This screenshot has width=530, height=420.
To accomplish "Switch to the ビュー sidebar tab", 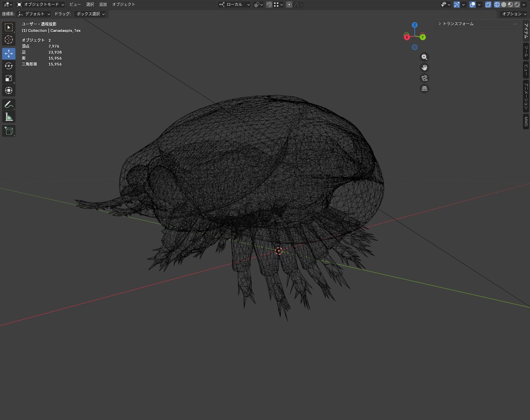I will 526,70.
